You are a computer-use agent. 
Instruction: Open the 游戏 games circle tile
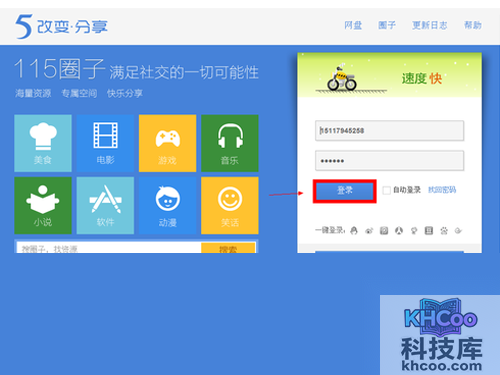point(168,143)
